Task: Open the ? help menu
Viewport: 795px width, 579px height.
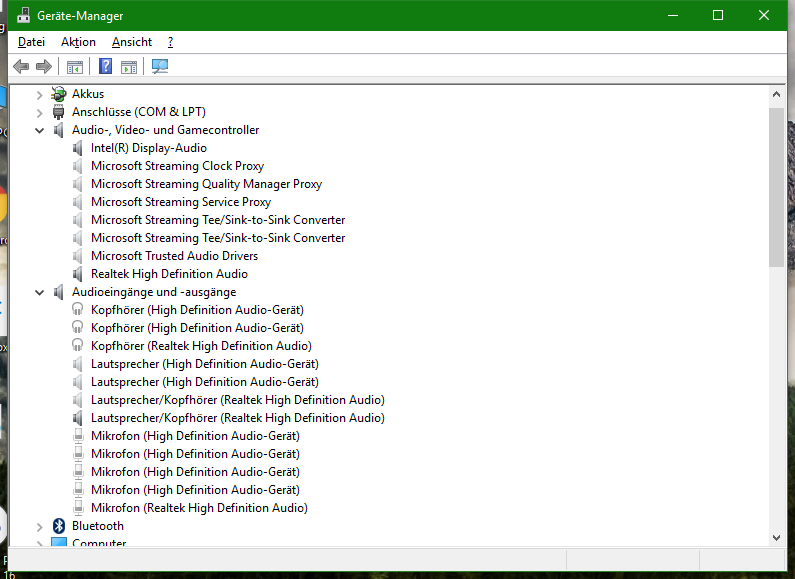Action: [170, 42]
